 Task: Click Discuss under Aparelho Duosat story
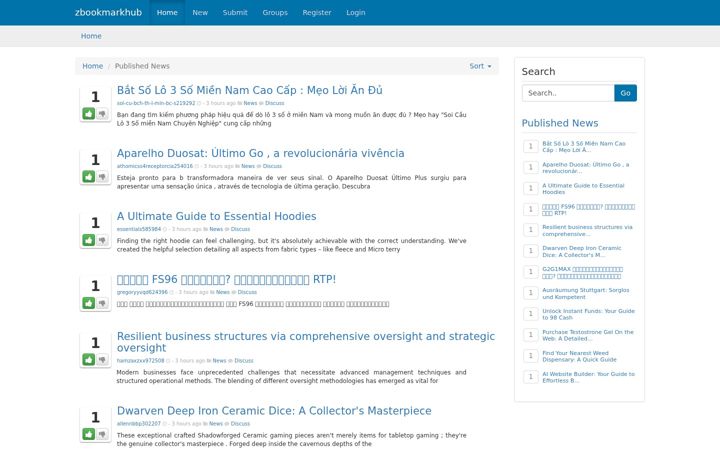click(x=272, y=166)
